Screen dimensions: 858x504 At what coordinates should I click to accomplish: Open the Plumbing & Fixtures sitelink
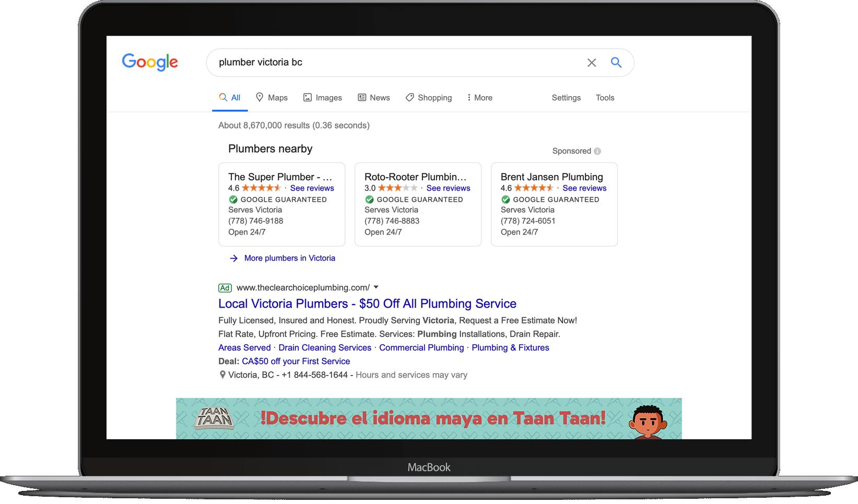tap(510, 348)
